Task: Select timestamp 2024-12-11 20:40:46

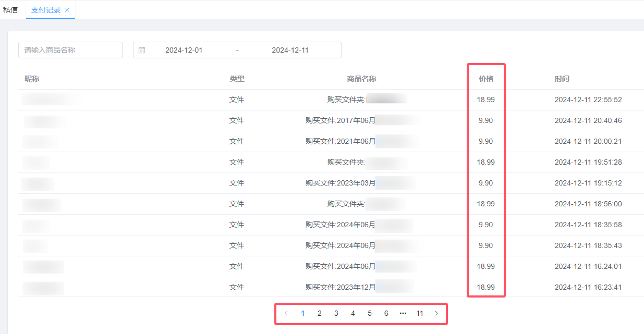Action: pyautogui.click(x=588, y=120)
